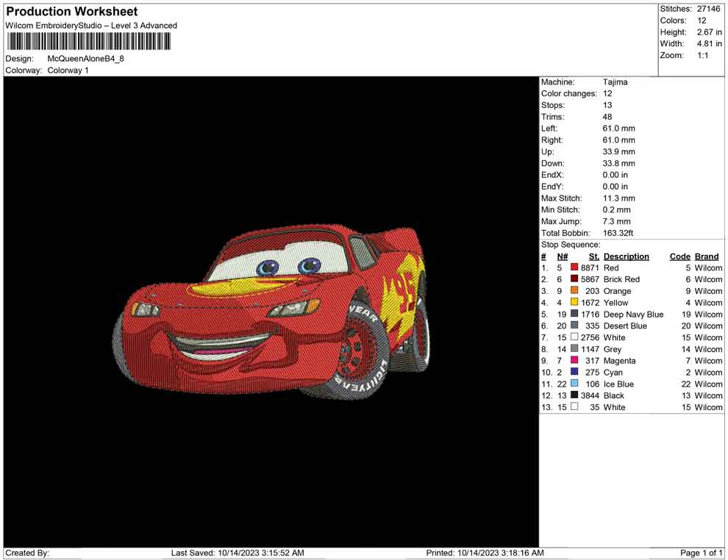Click the Code column header
This screenshot has height=560, width=728.
coord(679,256)
